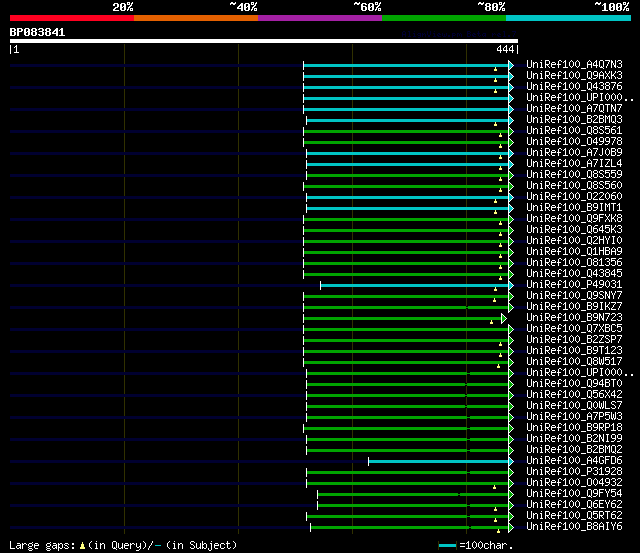Image resolution: width=640 pixels, height=553 pixels.
Task: Open the UniRef100_B8AIY6 hit
Action: 573,526
